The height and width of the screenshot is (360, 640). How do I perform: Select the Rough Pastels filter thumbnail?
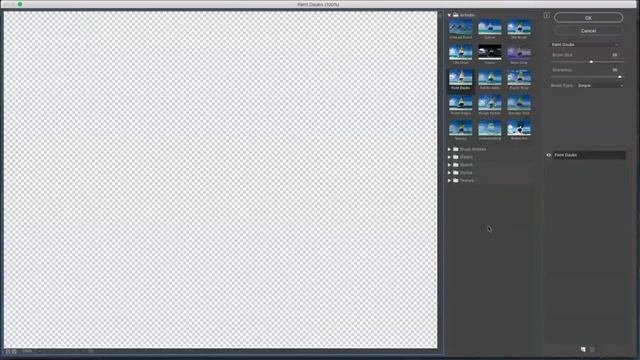pyautogui.click(x=489, y=103)
